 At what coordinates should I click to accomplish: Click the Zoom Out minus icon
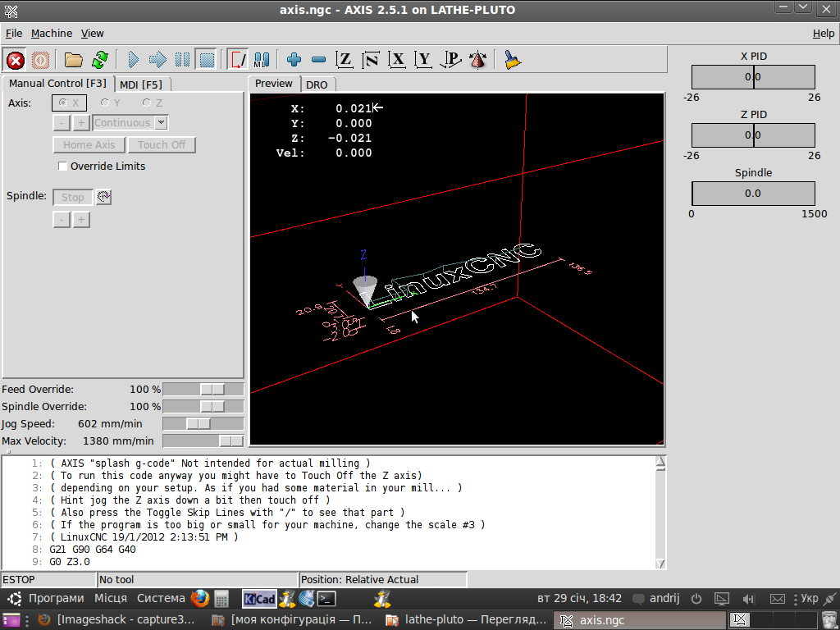click(x=319, y=60)
